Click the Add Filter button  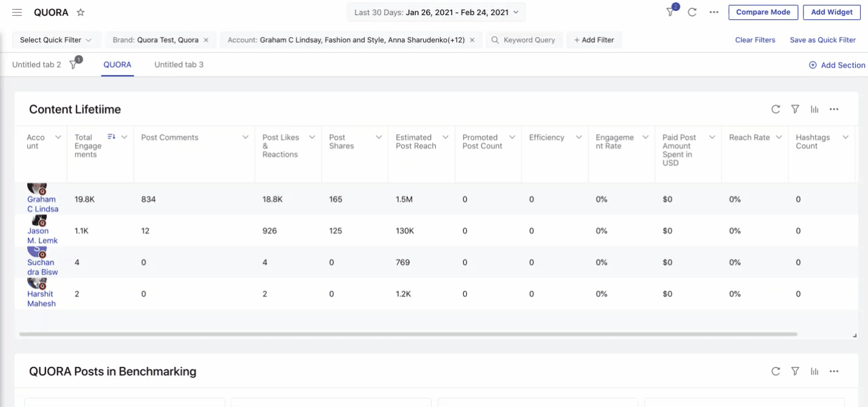594,40
